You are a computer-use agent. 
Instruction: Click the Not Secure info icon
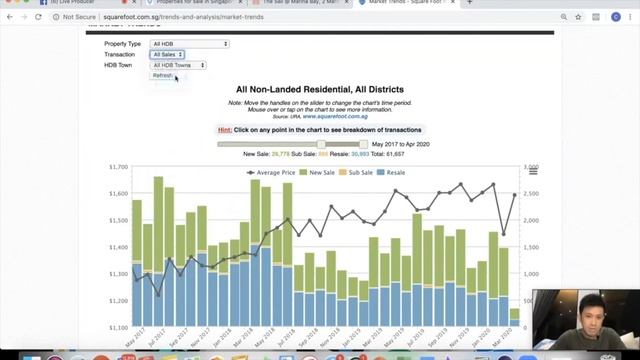[56, 17]
